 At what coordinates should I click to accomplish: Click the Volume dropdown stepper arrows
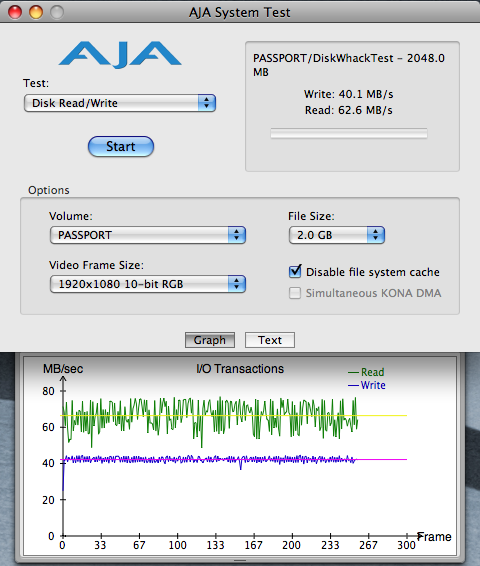(237, 235)
